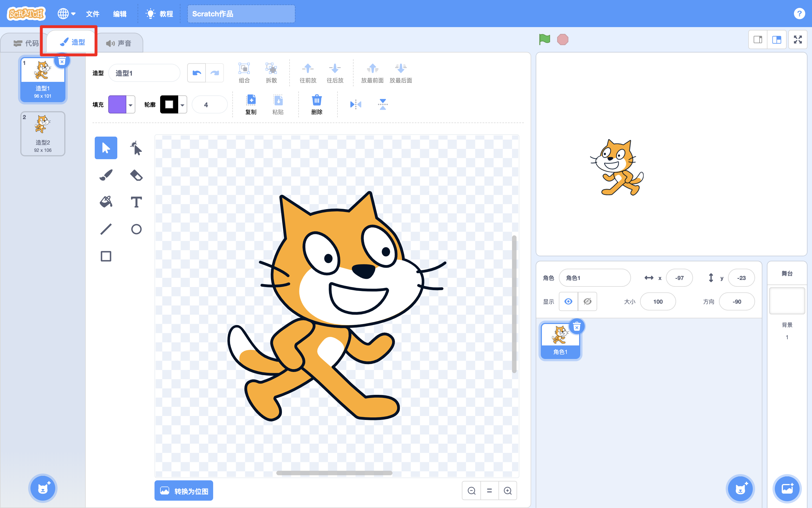Open the language globe dropdown

(x=67, y=14)
